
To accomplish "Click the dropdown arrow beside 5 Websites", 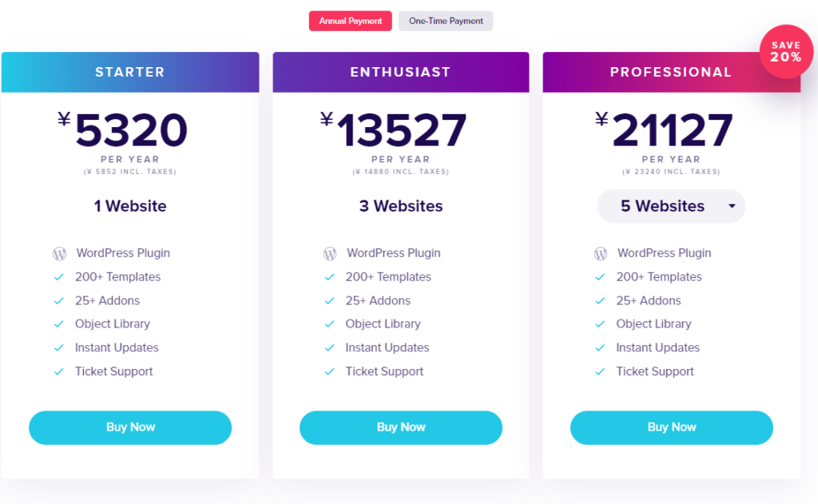I will click(x=732, y=206).
